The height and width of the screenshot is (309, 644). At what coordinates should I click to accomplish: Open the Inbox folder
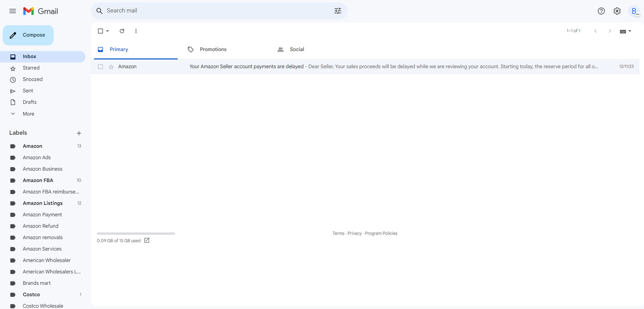click(43, 56)
